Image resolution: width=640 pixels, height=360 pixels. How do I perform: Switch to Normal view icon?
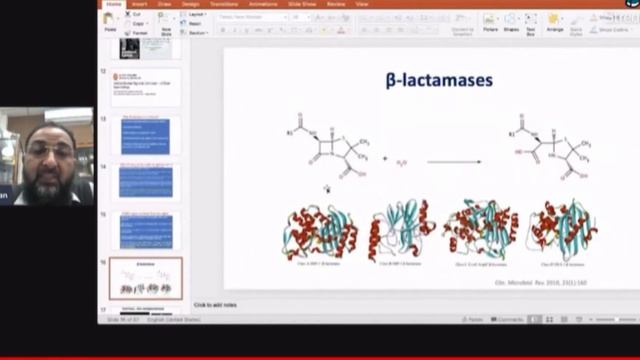point(534,319)
